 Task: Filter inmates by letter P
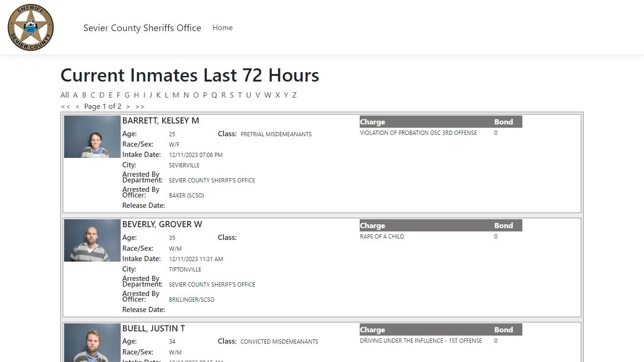pyautogui.click(x=205, y=95)
